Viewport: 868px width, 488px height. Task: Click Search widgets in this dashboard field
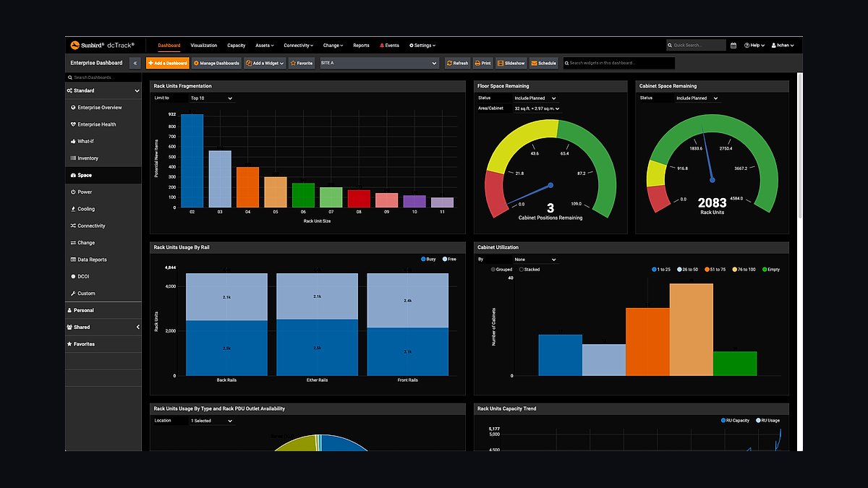(x=619, y=63)
